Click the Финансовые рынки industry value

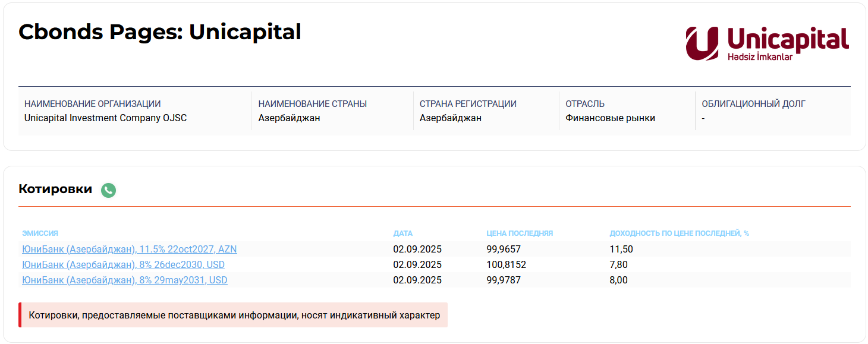[610, 118]
